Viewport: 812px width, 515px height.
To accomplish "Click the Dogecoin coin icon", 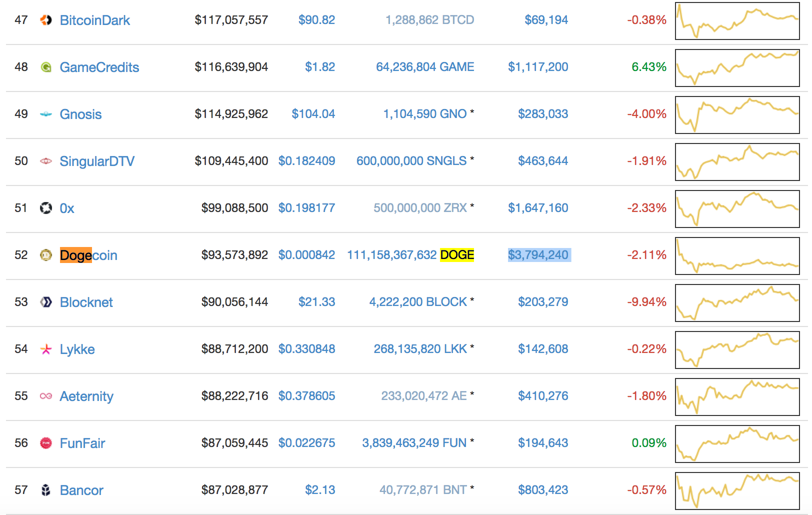I will (46, 255).
